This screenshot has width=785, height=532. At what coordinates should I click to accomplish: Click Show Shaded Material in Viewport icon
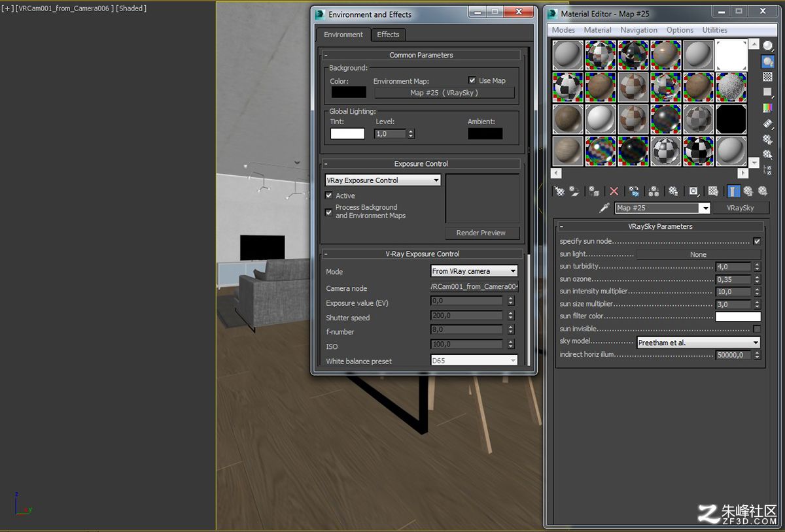point(713,191)
